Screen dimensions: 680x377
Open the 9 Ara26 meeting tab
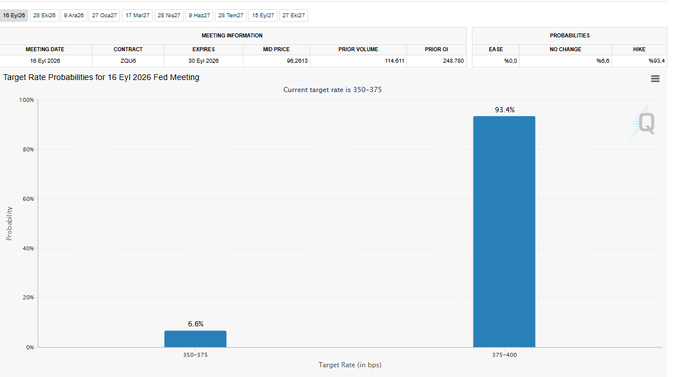74,16
